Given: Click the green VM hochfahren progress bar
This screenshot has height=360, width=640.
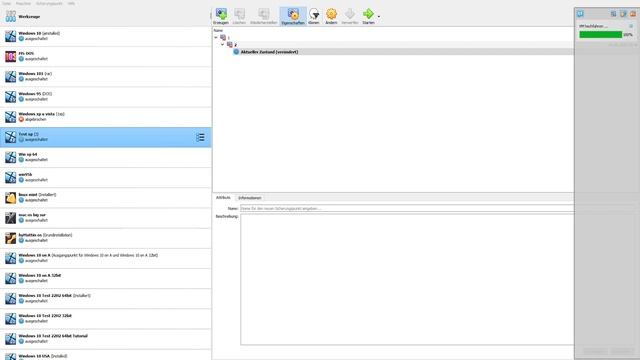Looking at the screenshot, I should (600, 35).
